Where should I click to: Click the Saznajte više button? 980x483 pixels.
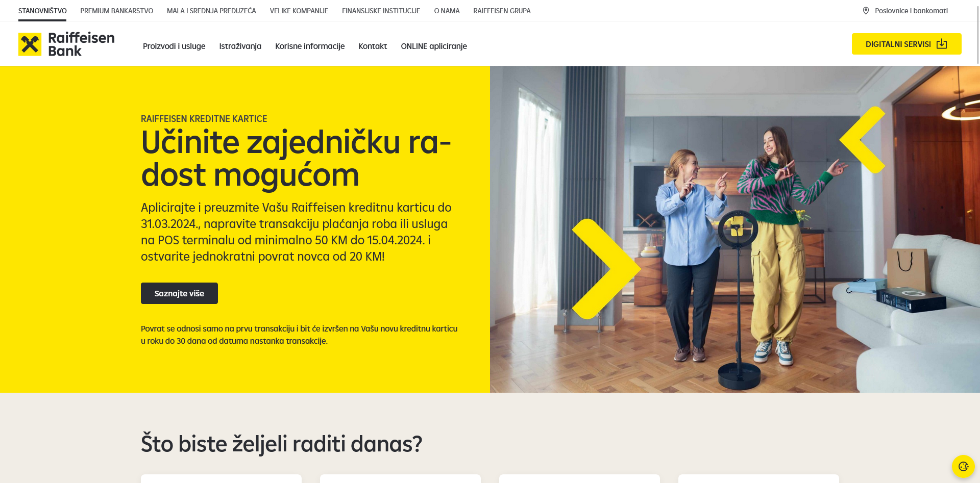[x=179, y=293]
